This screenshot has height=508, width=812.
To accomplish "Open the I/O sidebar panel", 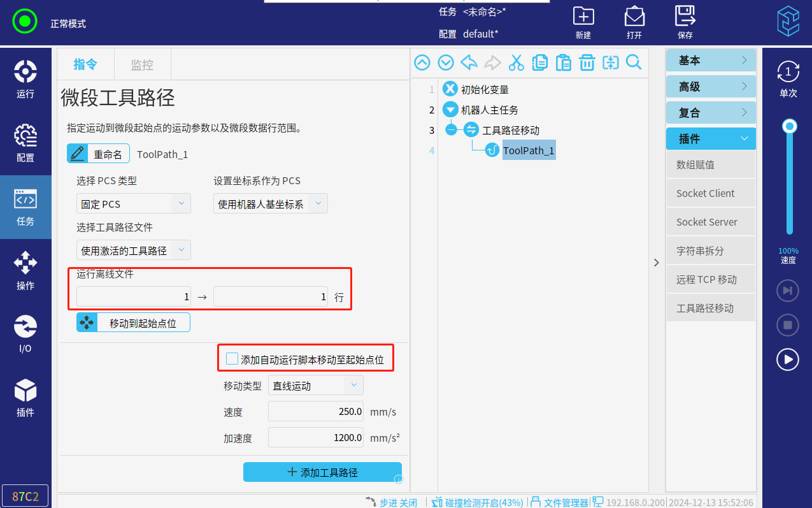I will pyautogui.click(x=25, y=334).
